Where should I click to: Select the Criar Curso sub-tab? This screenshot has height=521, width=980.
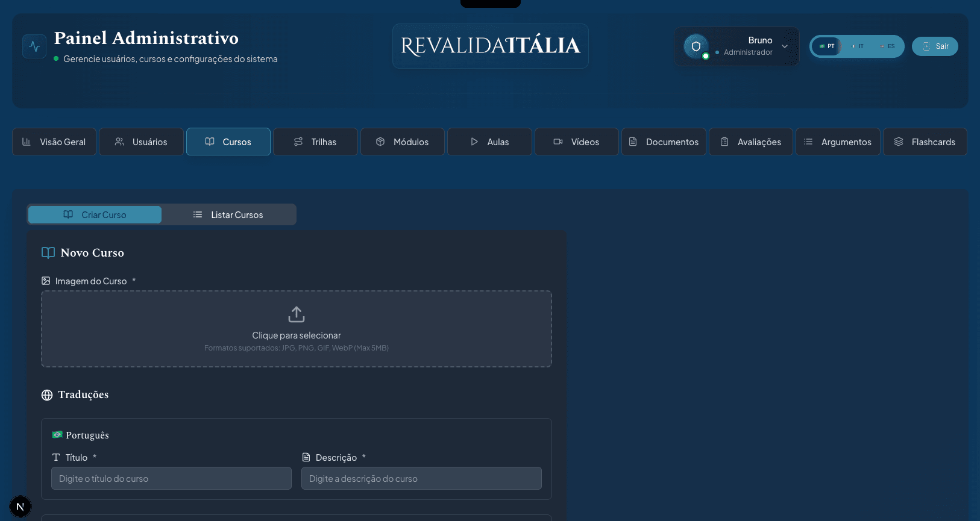click(95, 214)
